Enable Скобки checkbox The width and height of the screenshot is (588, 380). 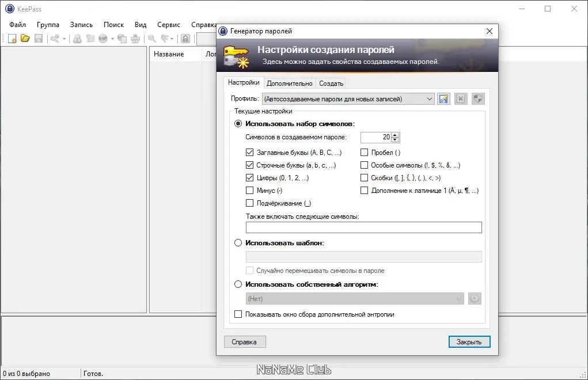click(364, 178)
